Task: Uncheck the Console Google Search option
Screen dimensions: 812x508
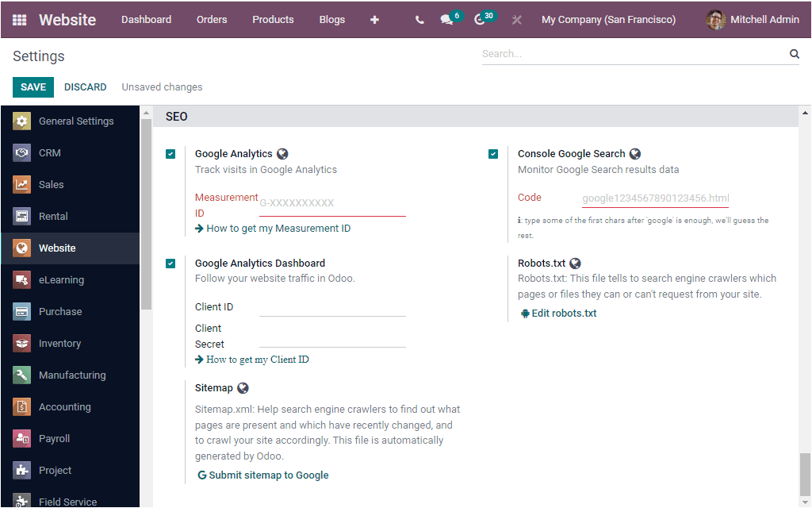Action: click(493, 153)
